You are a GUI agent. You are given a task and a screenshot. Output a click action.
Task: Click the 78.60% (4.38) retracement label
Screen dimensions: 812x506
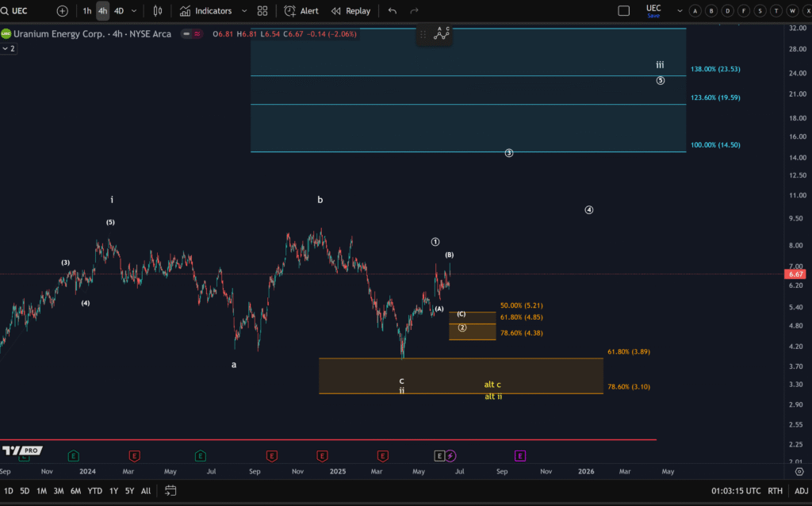522,333
